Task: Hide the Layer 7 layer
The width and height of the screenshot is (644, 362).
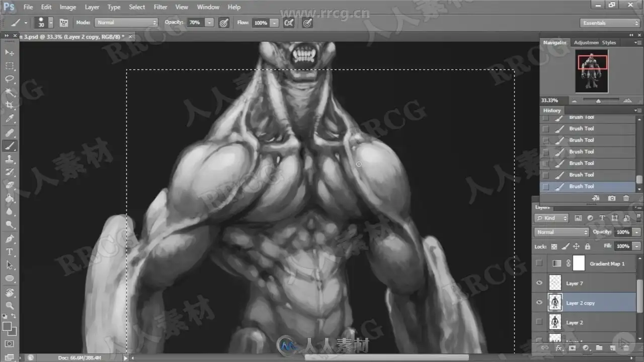Action: 539,283
